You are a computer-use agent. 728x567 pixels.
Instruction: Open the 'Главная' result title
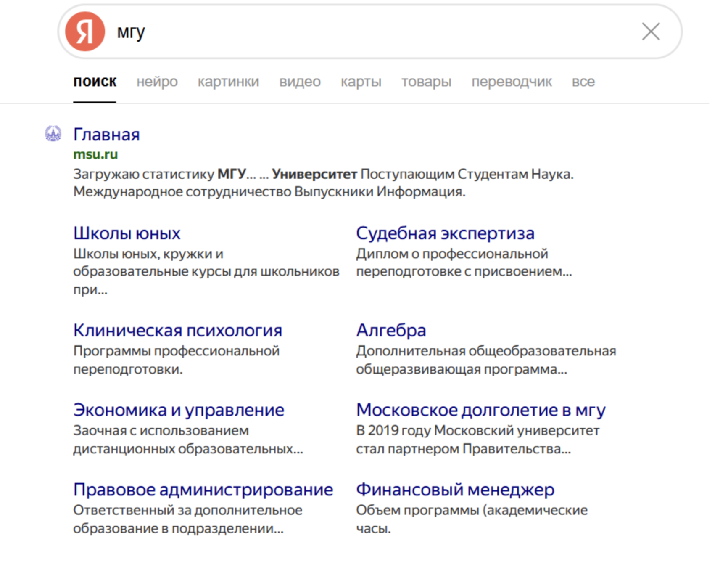click(106, 135)
